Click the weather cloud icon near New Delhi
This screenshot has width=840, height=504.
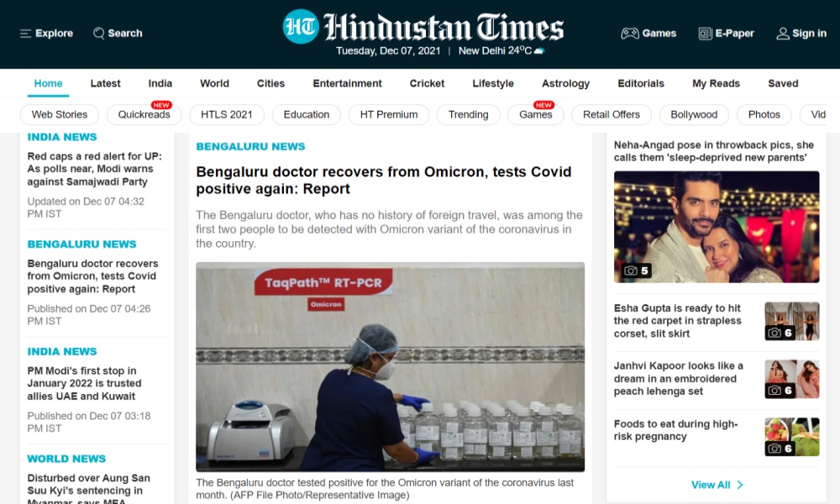pyautogui.click(x=539, y=51)
